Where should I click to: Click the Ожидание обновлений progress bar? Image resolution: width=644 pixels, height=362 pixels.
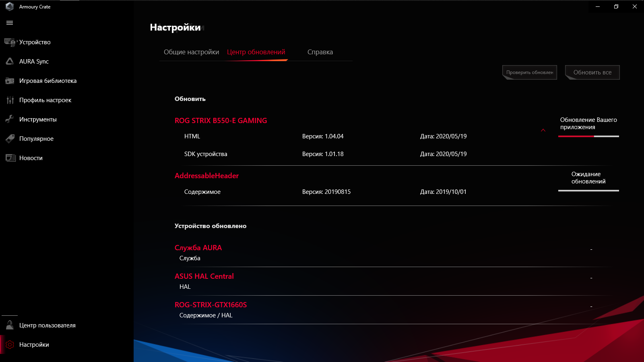coord(588,191)
